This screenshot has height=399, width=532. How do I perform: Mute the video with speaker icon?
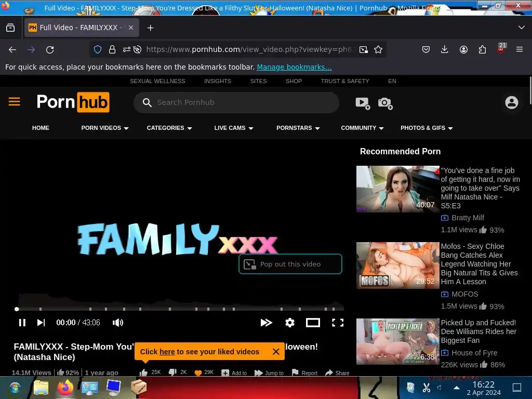(x=118, y=323)
